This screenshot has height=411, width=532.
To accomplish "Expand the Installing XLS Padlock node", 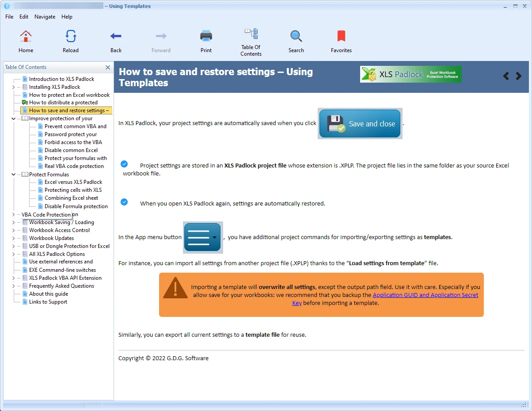I will click(14, 87).
